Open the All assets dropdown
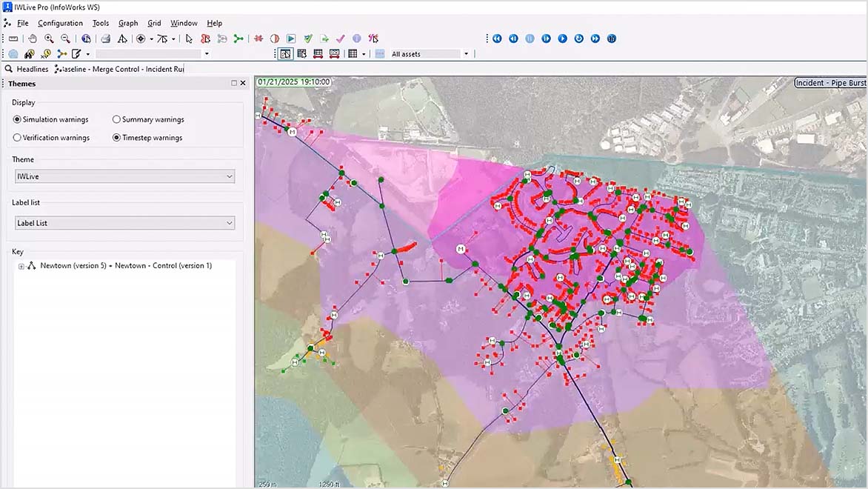Image resolution: width=868 pixels, height=489 pixels. click(465, 53)
